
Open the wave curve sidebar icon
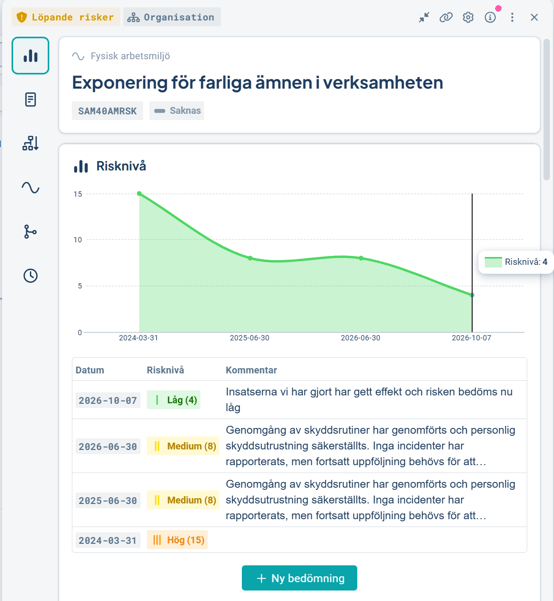[x=30, y=187]
